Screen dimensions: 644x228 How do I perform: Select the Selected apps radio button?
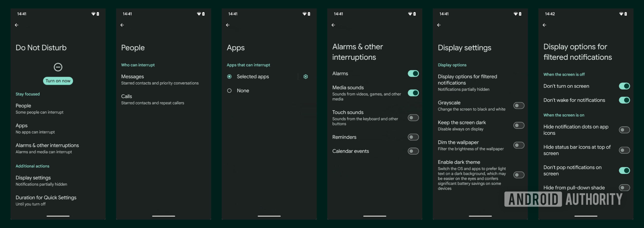click(x=229, y=77)
